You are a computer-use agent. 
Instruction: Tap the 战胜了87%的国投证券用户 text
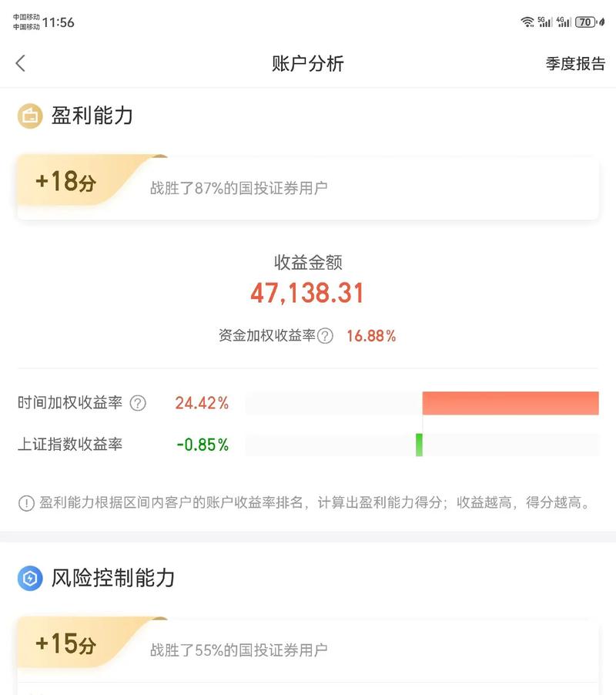pyautogui.click(x=239, y=188)
